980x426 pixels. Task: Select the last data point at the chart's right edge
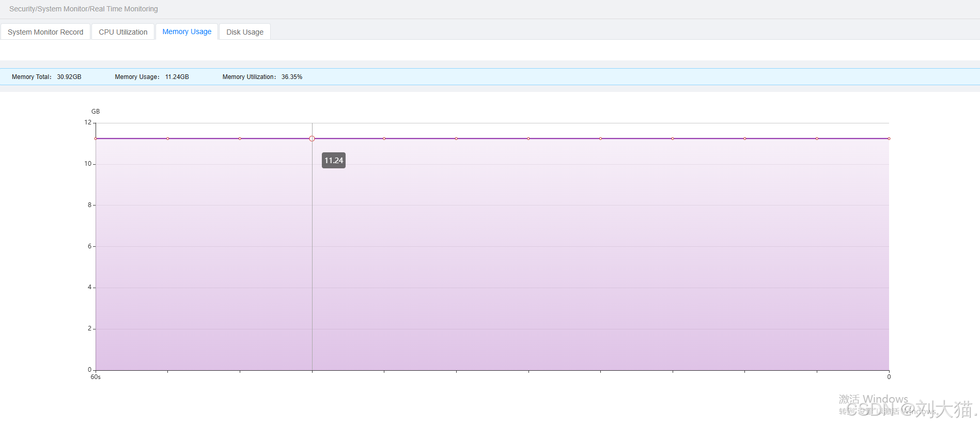(x=889, y=138)
